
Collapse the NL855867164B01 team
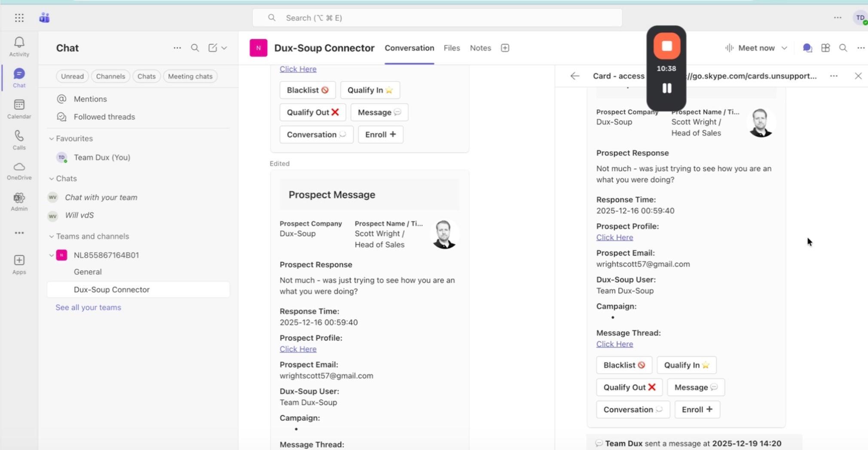[x=51, y=255]
